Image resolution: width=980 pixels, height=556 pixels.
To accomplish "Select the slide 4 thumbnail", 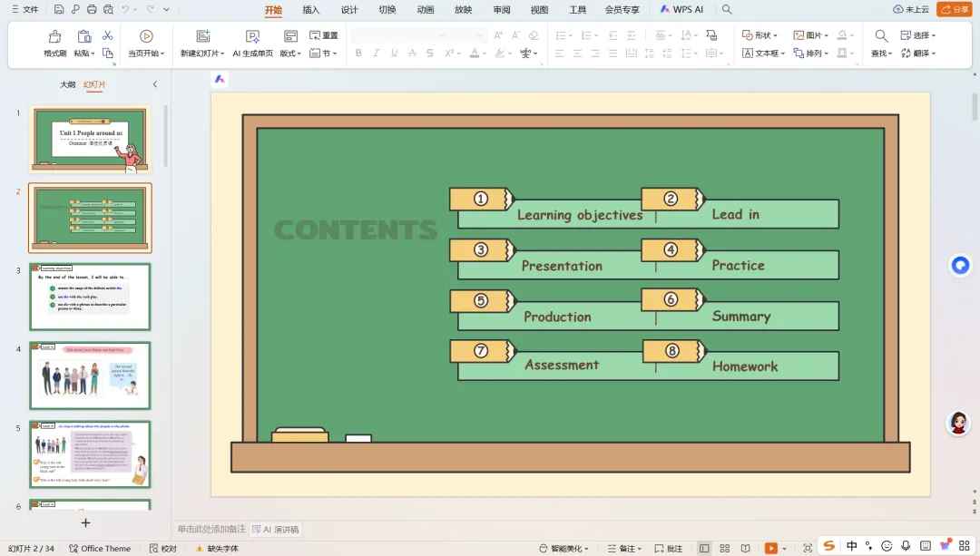I will coord(90,376).
